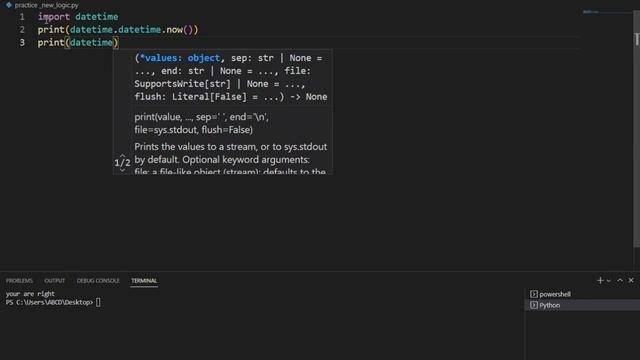
Task: Close the terminal panel
Action: [x=631, y=280]
